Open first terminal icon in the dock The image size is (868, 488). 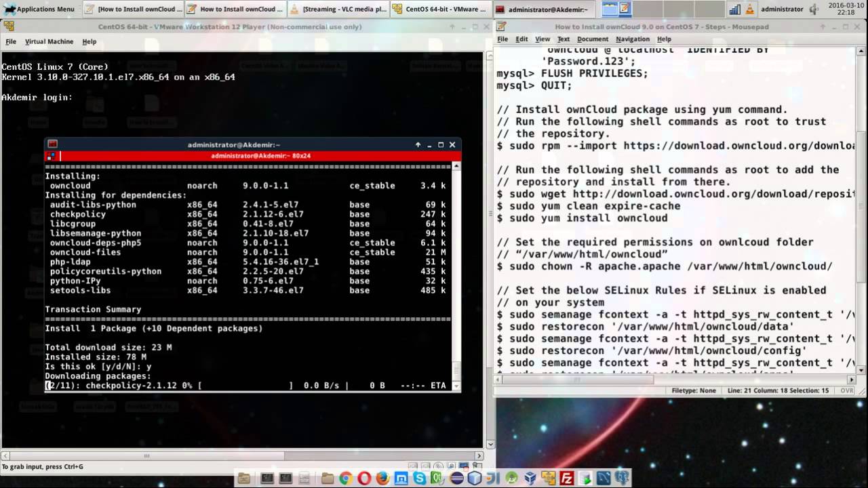pos(267,478)
